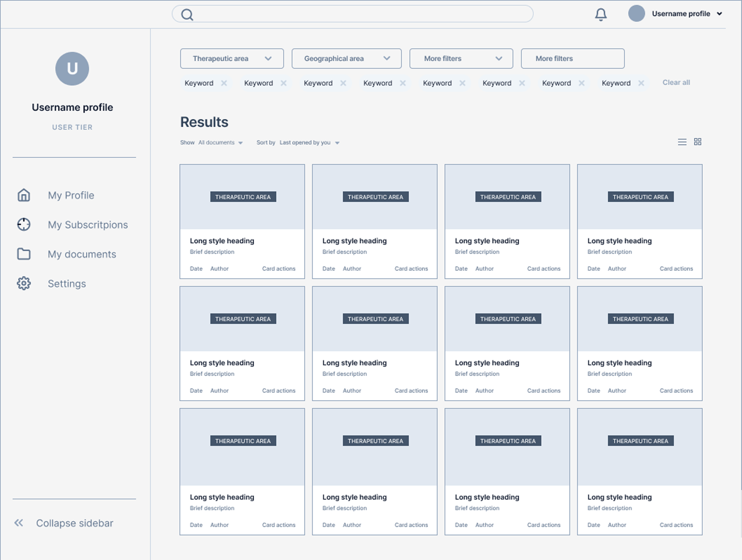Image resolution: width=742 pixels, height=560 pixels.
Task: Click Long style heading on bottom-right card
Action: click(619, 497)
